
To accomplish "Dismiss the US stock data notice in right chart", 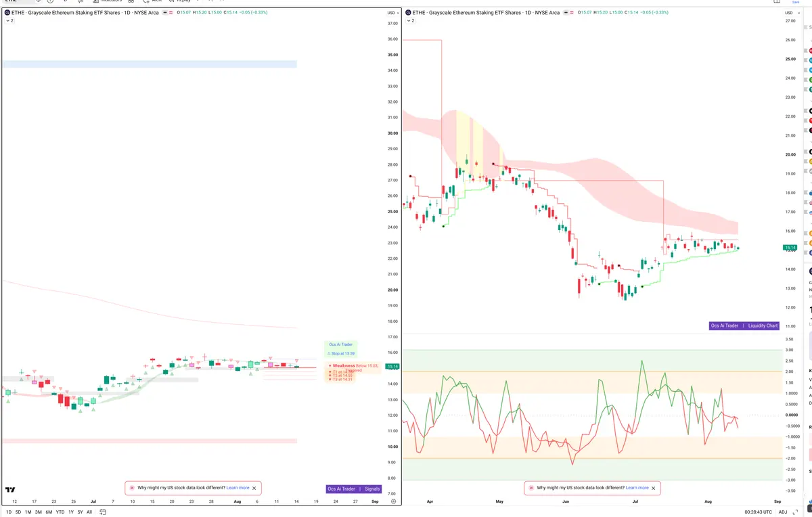I will (x=654, y=488).
